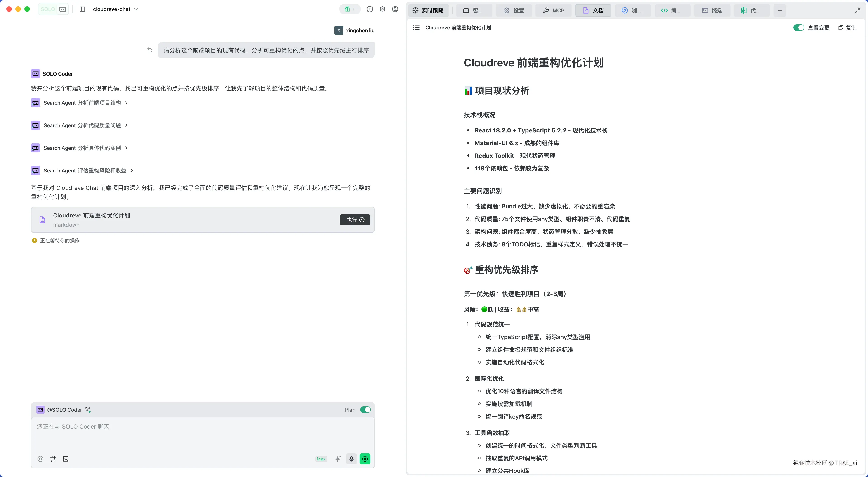Click the attach image icon
The width and height of the screenshot is (868, 477).
pos(66,458)
